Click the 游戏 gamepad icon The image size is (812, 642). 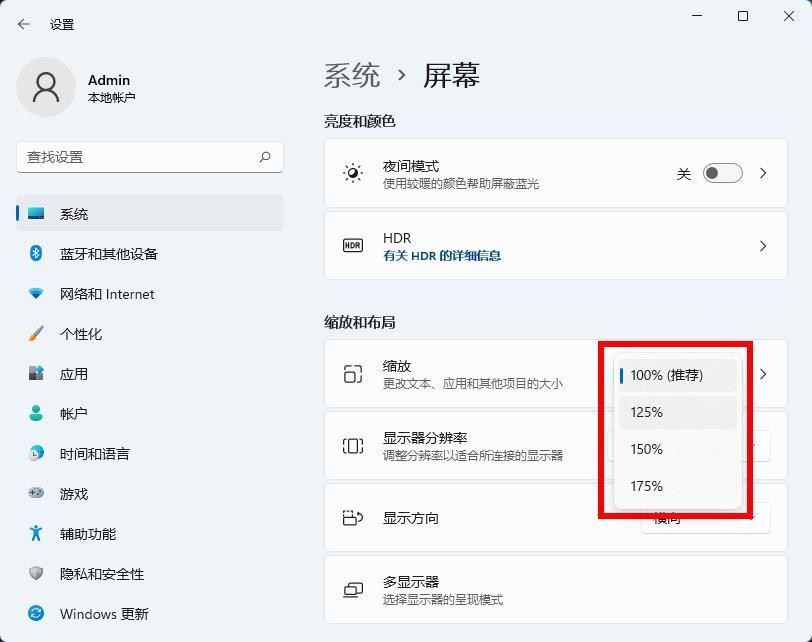tap(36, 494)
